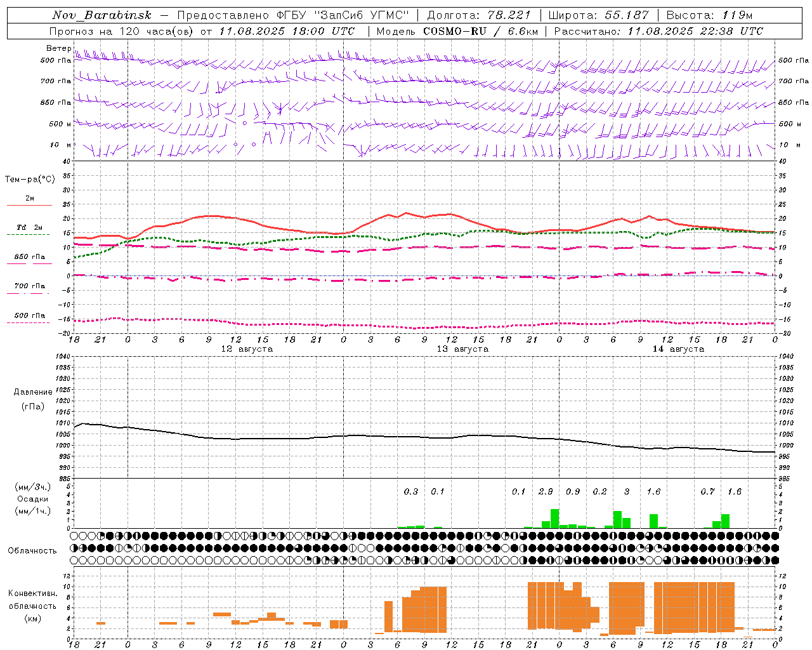Click the model label COSMO-RU / 6.6км
The width and height of the screenshot is (812, 650).
(480, 31)
